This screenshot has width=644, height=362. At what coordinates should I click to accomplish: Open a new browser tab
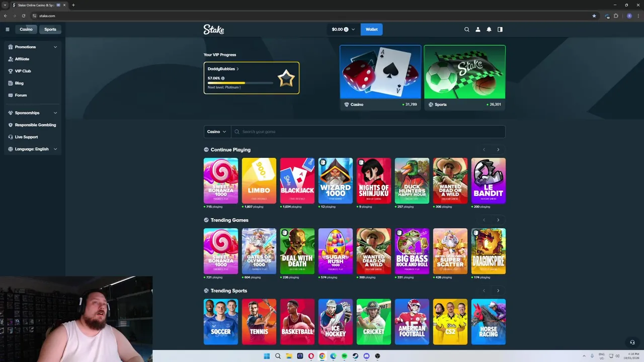click(73, 5)
